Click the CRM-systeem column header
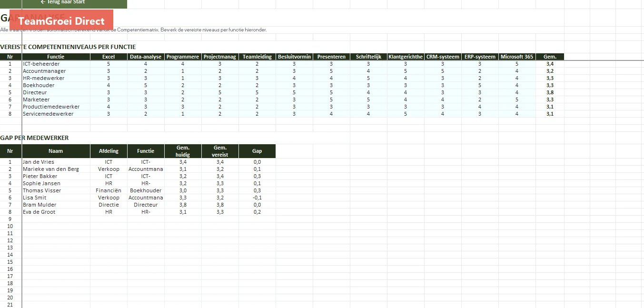Image resolution: width=644 pixels, height=308 pixels. tap(443, 57)
